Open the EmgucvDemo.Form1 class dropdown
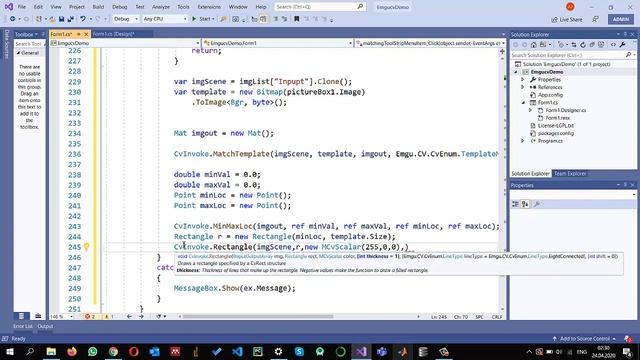The width and height of the screenshot is (640, 360). [278, 43]
